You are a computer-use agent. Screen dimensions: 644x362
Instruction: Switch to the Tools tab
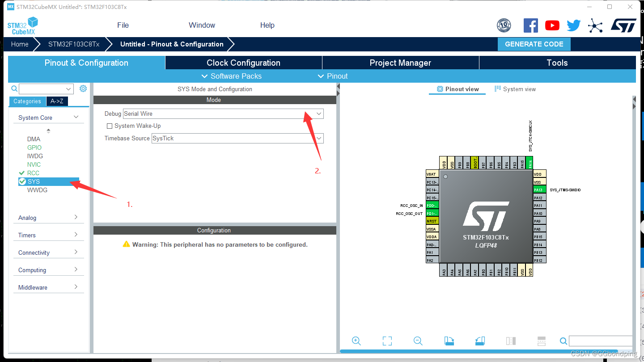(557, 63)
